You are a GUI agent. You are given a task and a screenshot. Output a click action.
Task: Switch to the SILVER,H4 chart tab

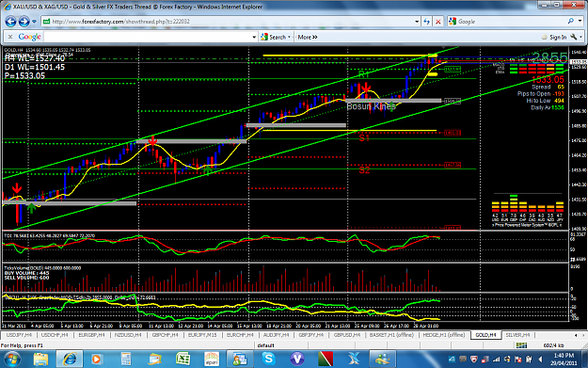[517, 335]
